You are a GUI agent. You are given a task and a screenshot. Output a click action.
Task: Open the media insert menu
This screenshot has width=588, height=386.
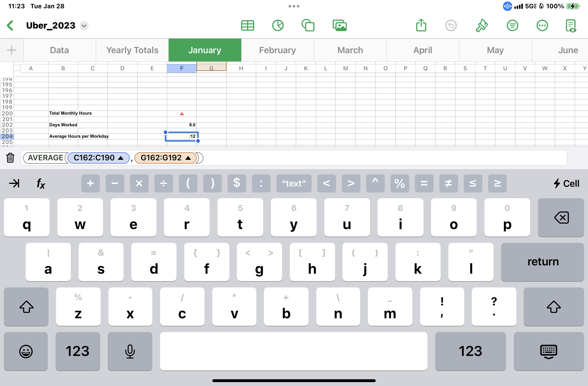(339, 25)
